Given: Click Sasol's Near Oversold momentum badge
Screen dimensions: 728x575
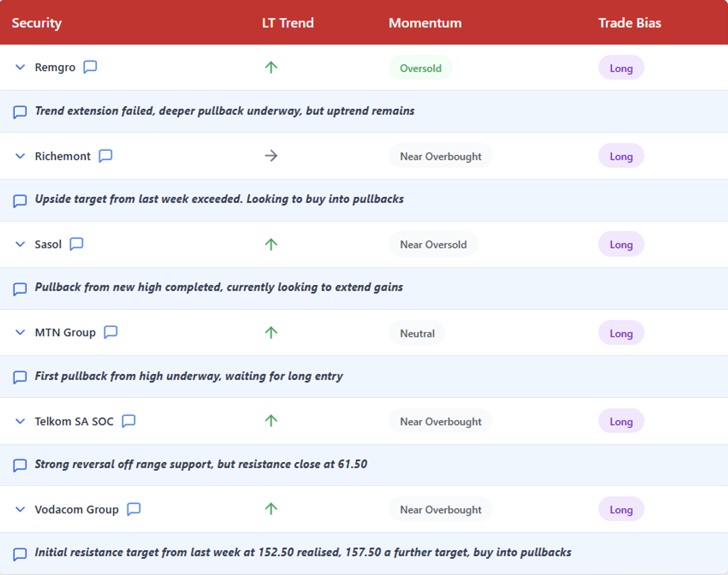Looking at the screenshot, I should (x=433, y=244).
